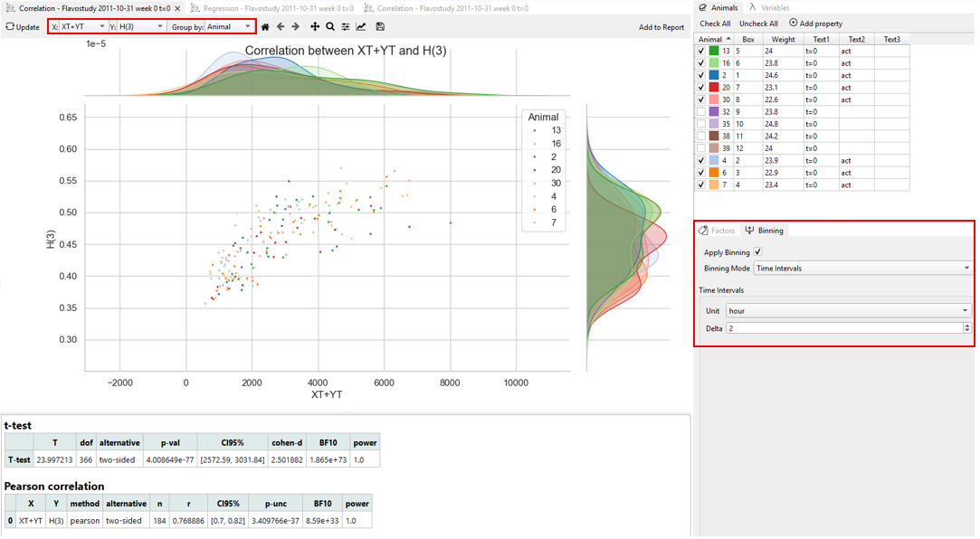Uncheck animal 13 in the Animals table
Screen dimensions: 980x539
701,51
